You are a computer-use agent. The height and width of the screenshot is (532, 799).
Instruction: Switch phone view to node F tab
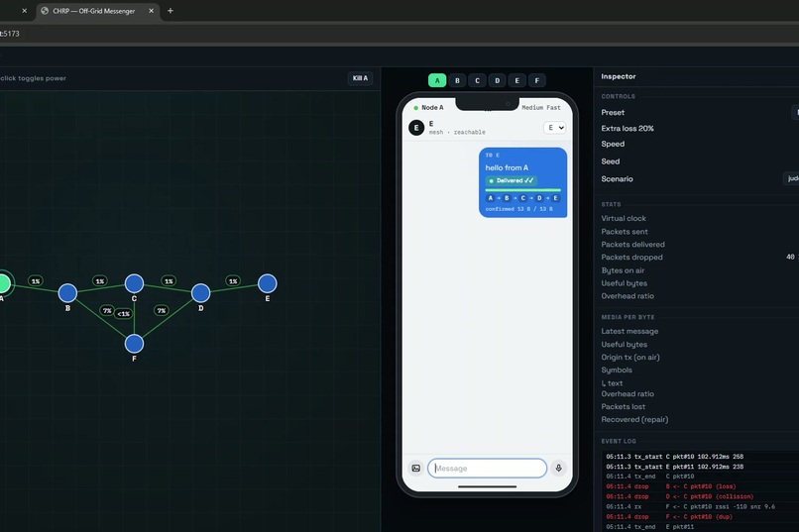pos(537,80)
